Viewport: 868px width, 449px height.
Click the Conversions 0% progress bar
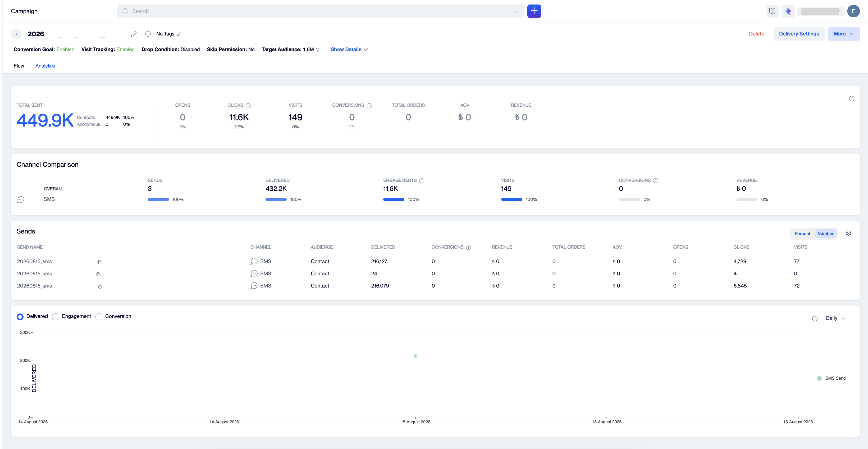coord(629,199)
